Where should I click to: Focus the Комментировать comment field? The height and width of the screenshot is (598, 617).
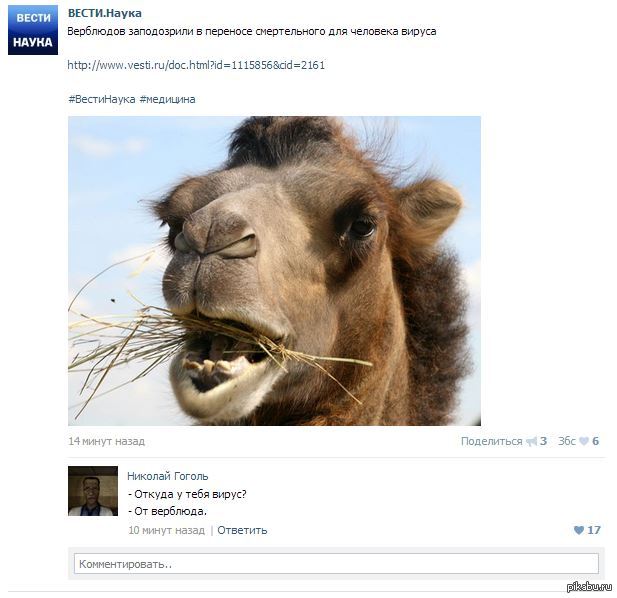click(336, 564)
